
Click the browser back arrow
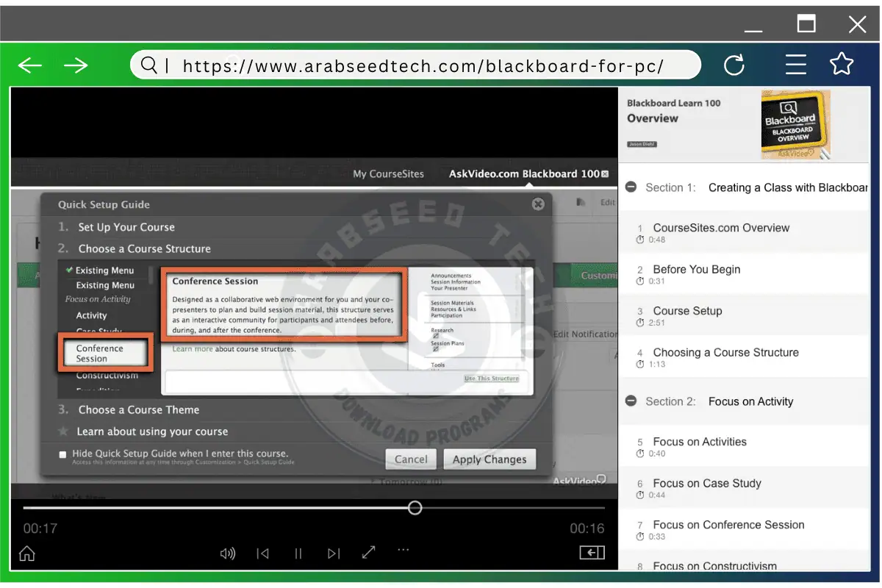tap(30, 65)
